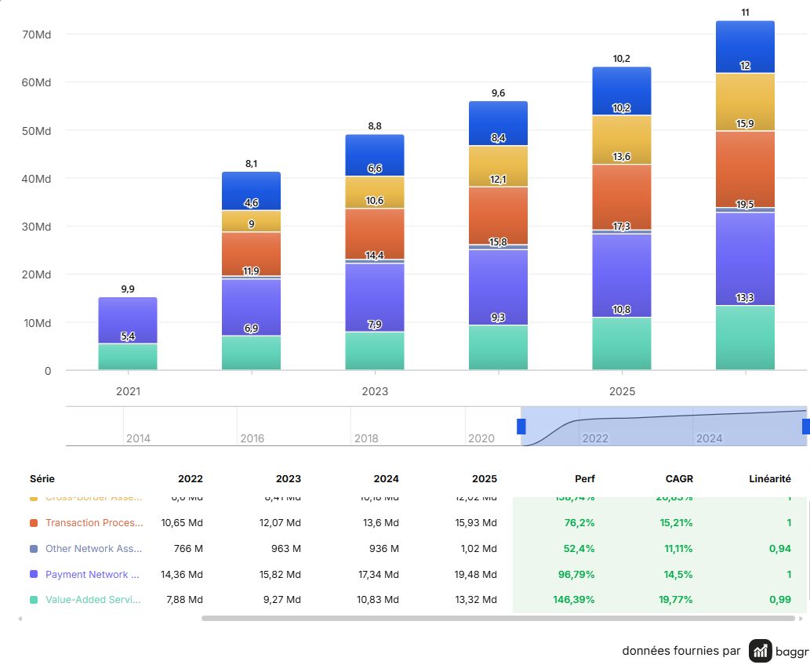Image resolution: width=810 pixels, height=672 pixels.
Task: Click the 70Md y-axis label
Action: tap(36, 35)
